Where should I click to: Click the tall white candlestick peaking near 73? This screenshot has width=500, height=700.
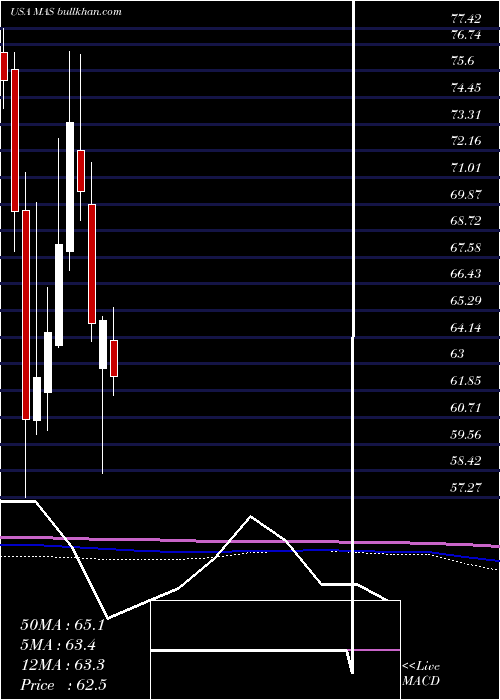click(x=70, y=187)
